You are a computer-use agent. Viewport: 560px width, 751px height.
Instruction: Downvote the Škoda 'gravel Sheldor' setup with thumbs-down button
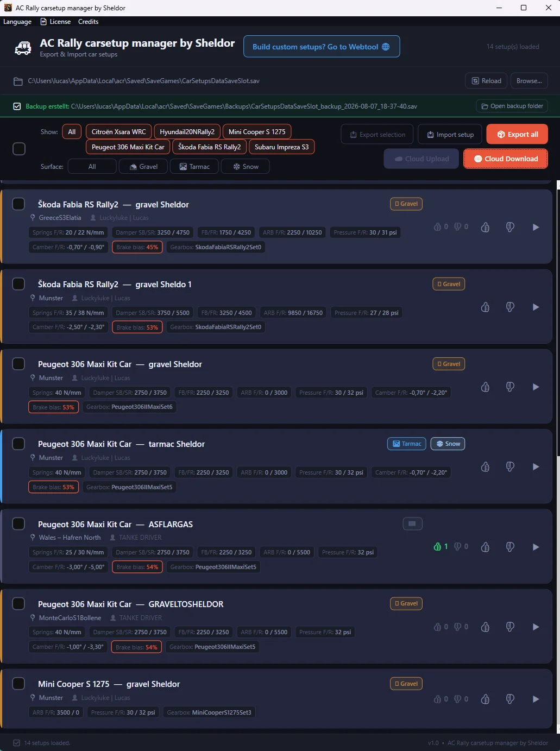coord(510,227)
